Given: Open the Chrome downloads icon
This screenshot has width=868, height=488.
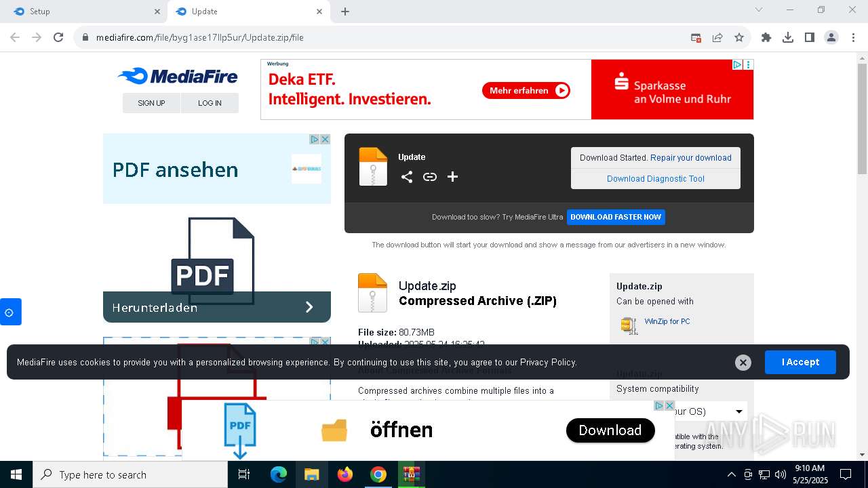Looking at the screenshot, I should (788, 38).
